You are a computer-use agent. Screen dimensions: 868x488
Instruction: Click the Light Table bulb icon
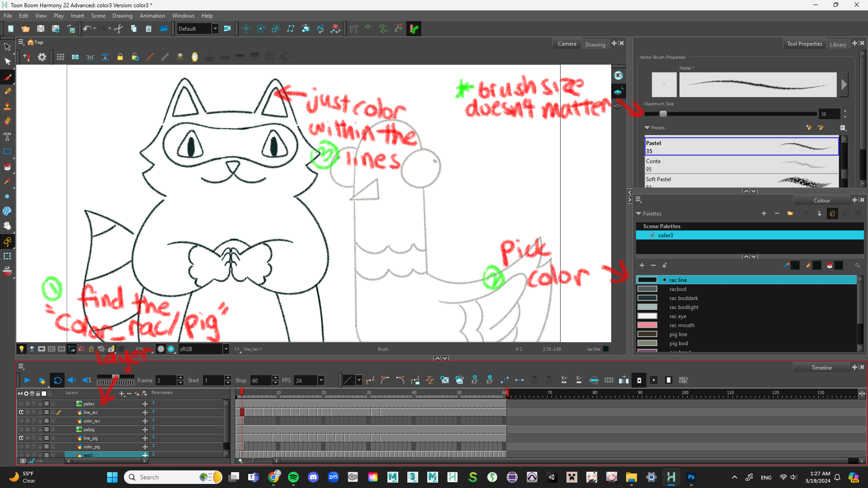21,349
